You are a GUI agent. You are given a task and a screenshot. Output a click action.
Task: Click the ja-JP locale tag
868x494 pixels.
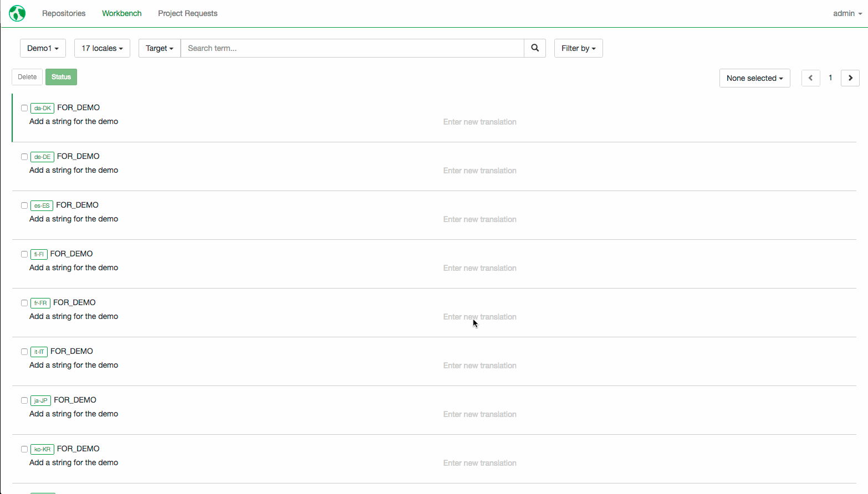[40, 400]
